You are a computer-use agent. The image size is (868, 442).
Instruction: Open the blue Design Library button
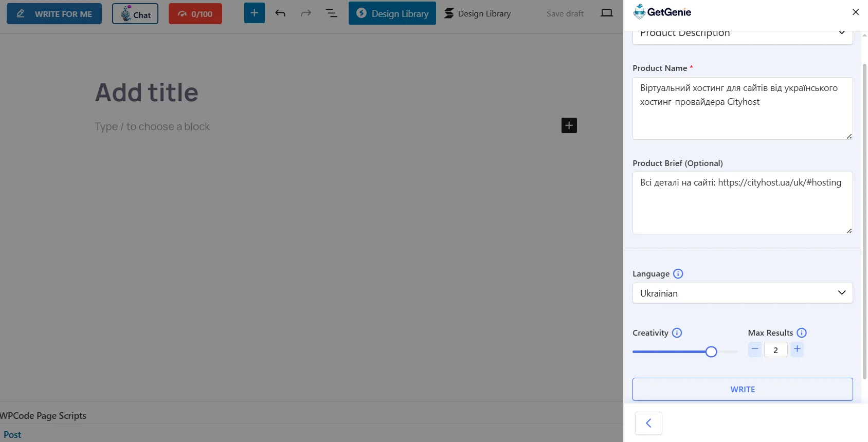pyautogui.click(x=392, y=13)
